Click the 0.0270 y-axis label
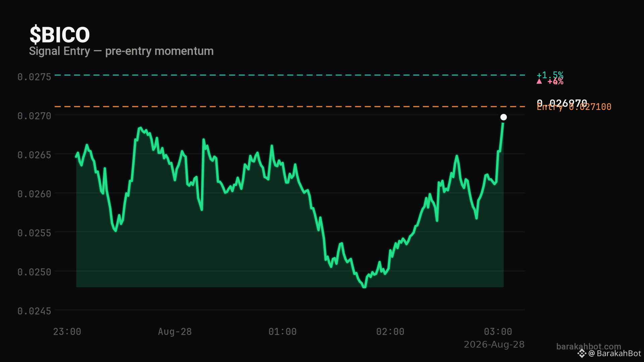The width and height of the screenshot is (644, 362). [34, 116]
